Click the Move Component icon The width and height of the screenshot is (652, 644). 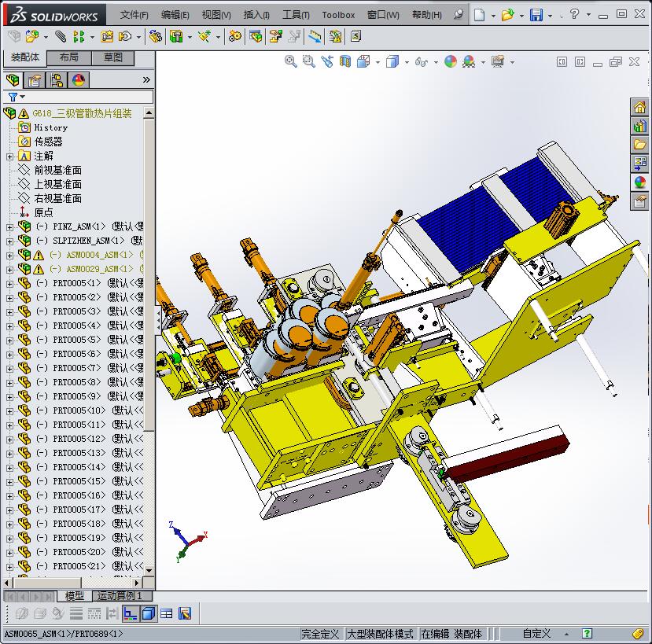125,37
